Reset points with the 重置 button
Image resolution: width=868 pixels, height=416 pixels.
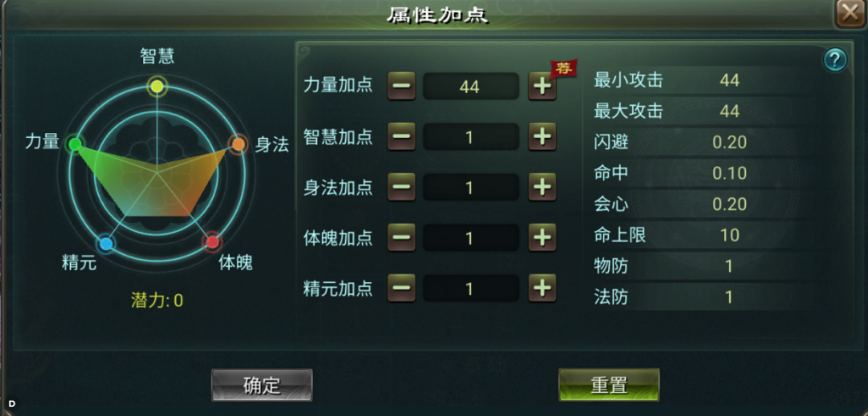pos(609,385)
